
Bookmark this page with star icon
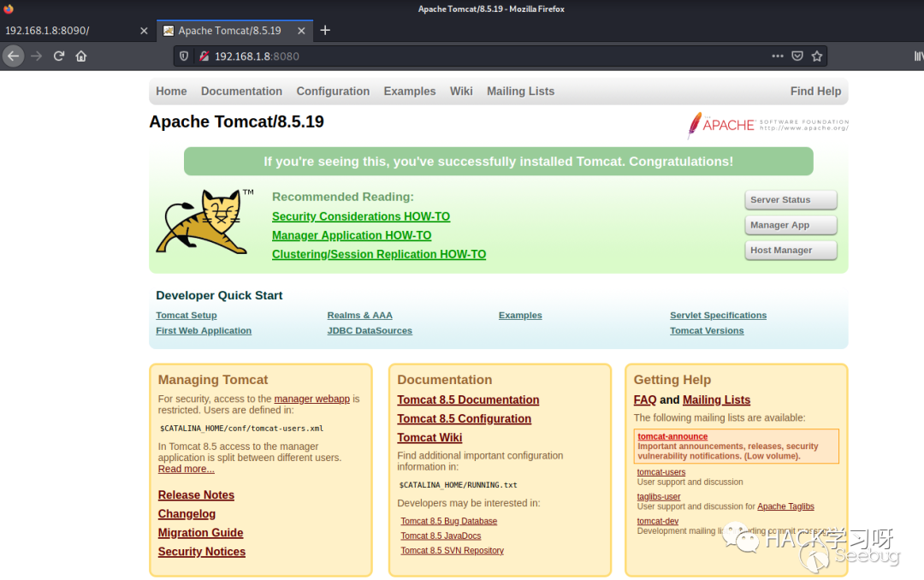817,56
